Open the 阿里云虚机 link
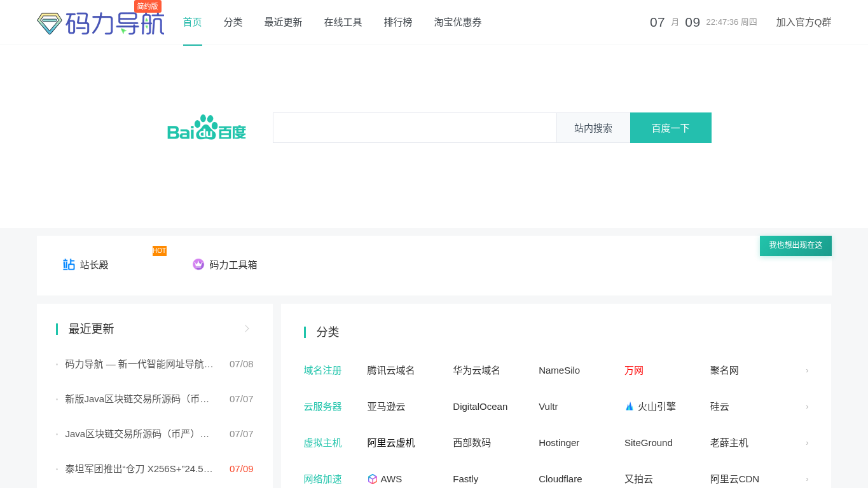Image resolution: width=868 pixels, height=488 pixels. click(x=391, y=443)
